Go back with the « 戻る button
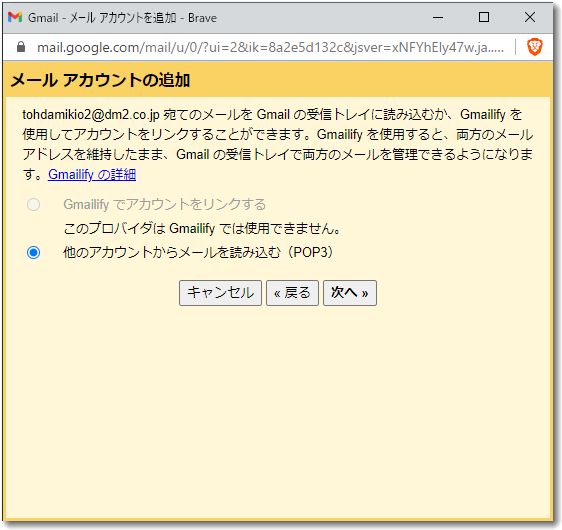The height and width of the screenshot is (530, 562). (292, 293)
